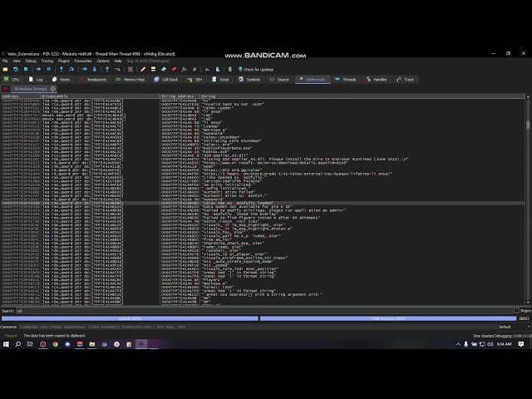Select the "Authentication failed" string row
Screen dimensions: 532x399
coord(263,192)
